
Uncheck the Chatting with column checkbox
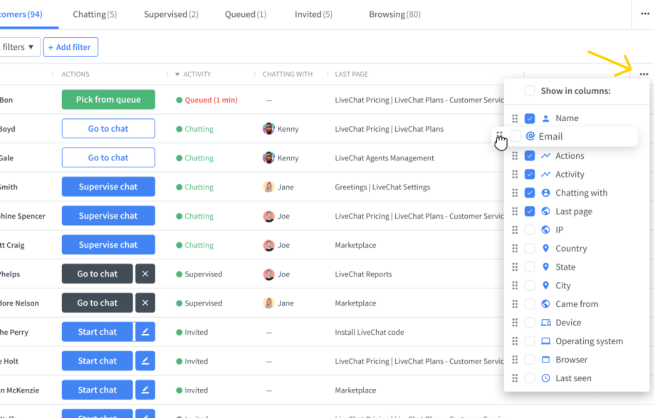click(x=530, y=193)
